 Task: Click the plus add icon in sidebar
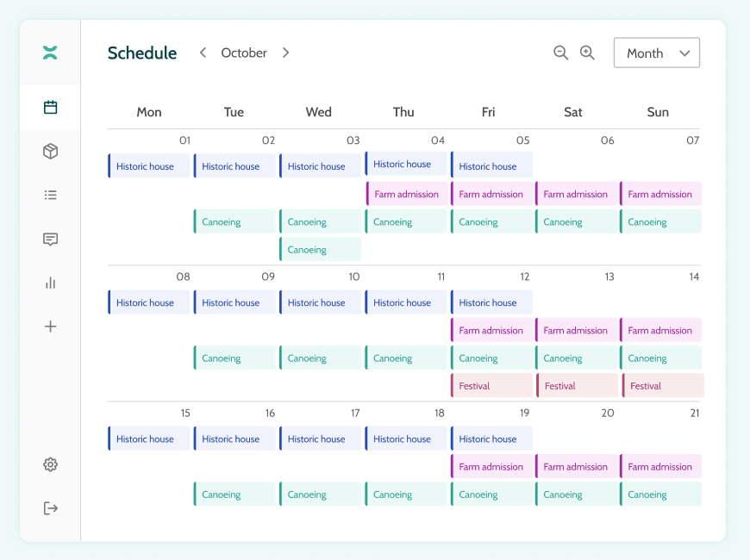(x=50, y=327)
